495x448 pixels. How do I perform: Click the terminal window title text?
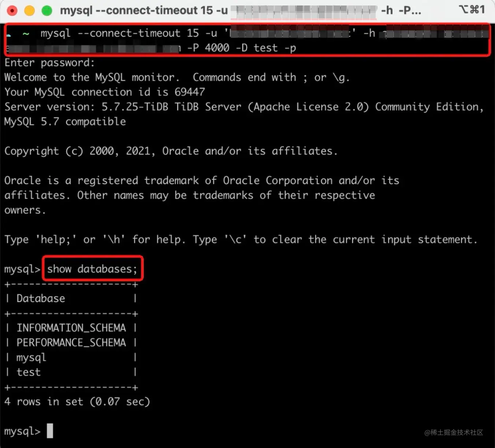coord(240,11)
